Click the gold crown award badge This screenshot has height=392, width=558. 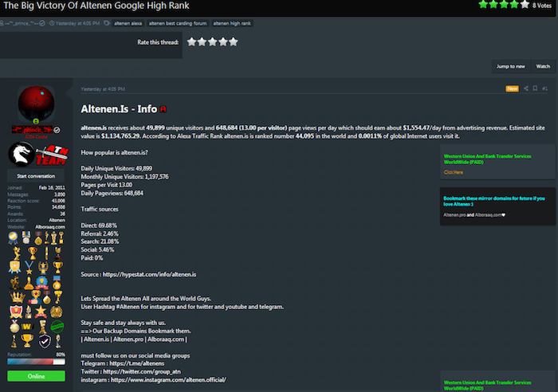tap(17, 297)
